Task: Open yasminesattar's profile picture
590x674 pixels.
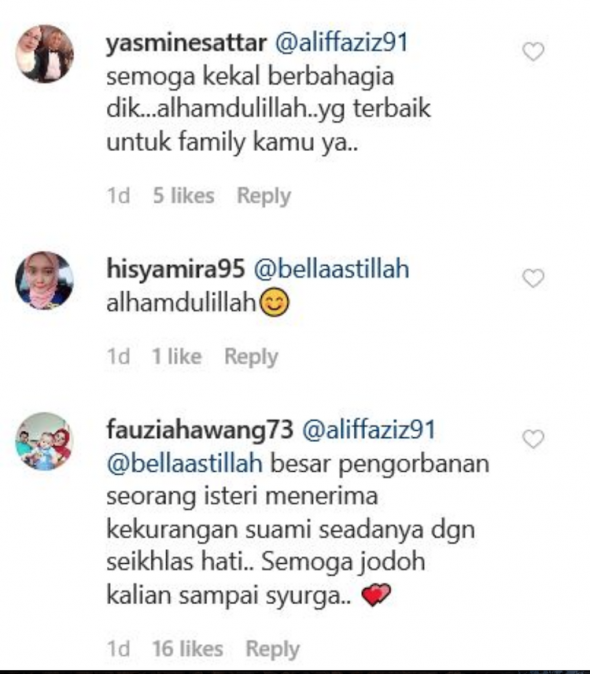Action: click(45, 54)
